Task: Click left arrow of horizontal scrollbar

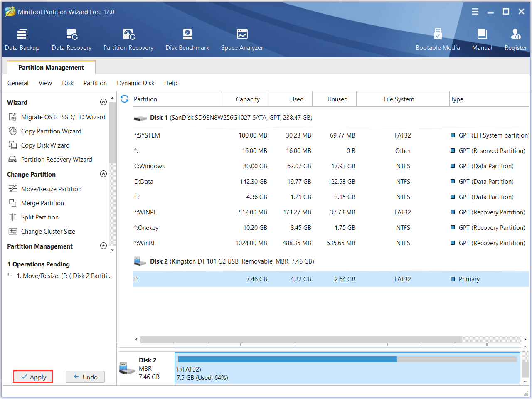Action: click(136, 340)
